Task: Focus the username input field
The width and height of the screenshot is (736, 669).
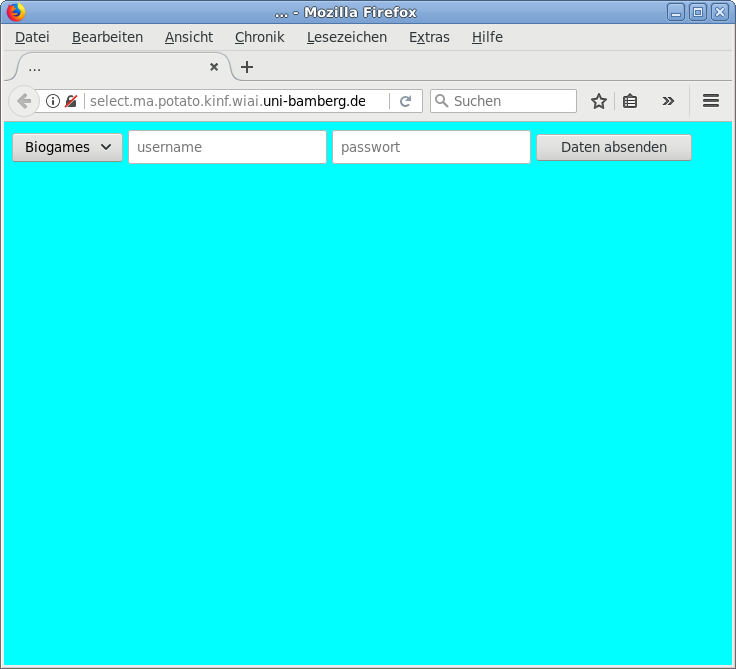Action: [x=227, y=147]
